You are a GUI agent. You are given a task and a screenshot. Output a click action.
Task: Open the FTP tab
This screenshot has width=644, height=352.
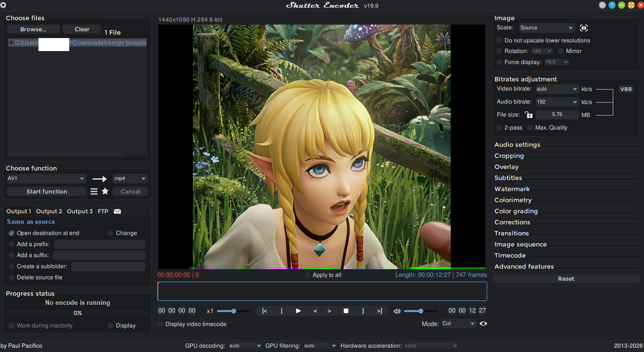(103, 211)
